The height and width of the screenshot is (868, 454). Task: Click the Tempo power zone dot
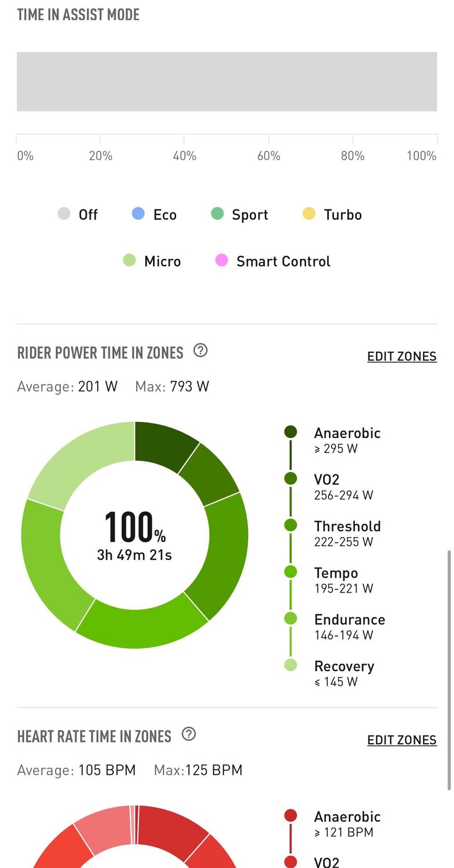291,572
